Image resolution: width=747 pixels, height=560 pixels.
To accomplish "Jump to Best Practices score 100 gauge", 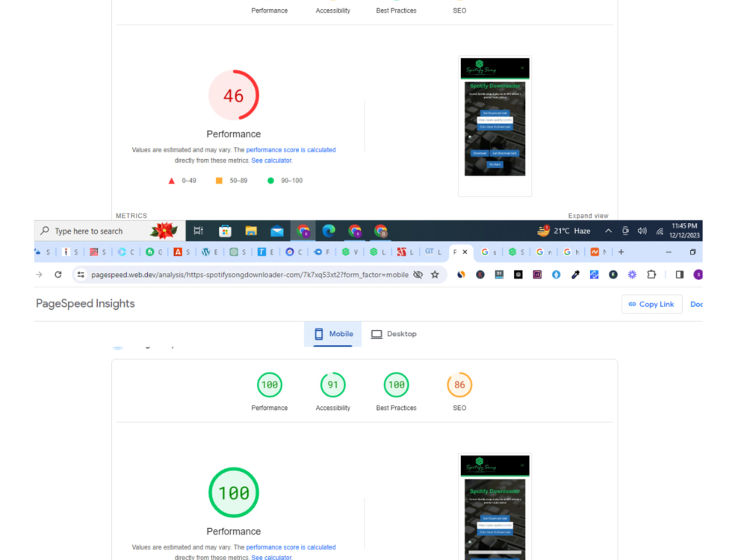I will point(397,385).
